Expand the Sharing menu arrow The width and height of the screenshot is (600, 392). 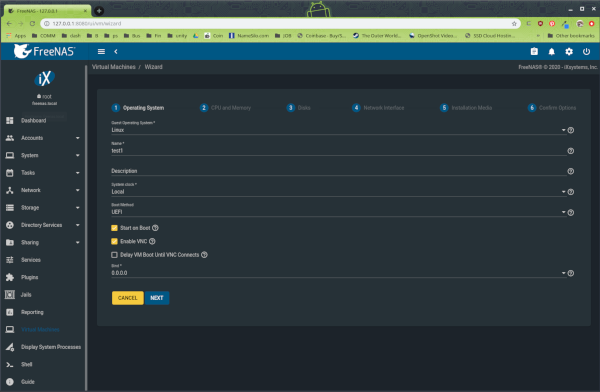[x=78, y=242]
